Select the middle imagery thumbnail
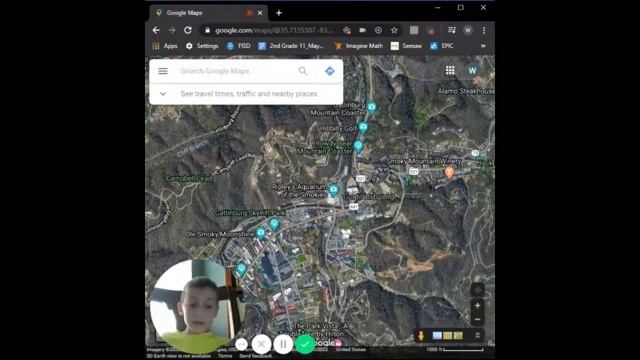The width and height of the screenshot is (640, 360). (x=448, y=336)
